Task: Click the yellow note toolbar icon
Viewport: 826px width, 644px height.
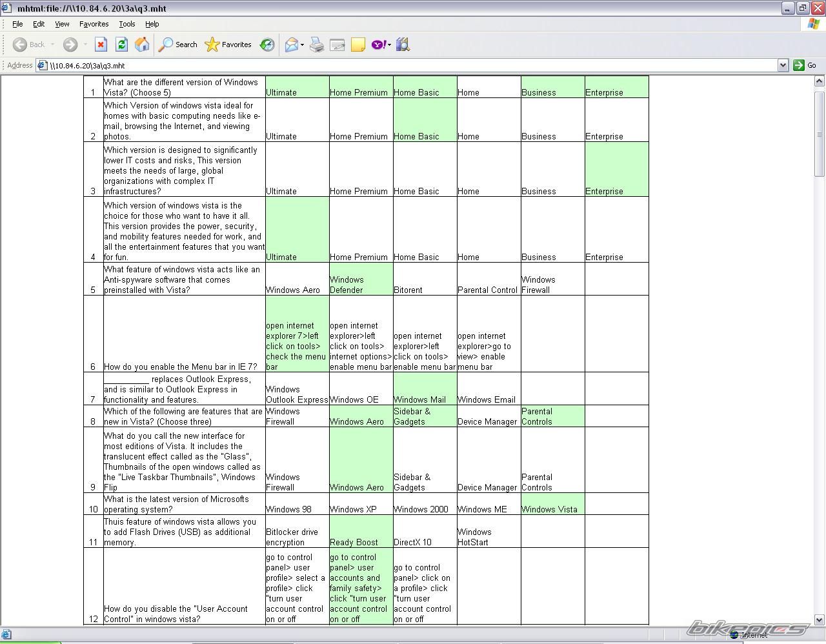Action: 358,45
